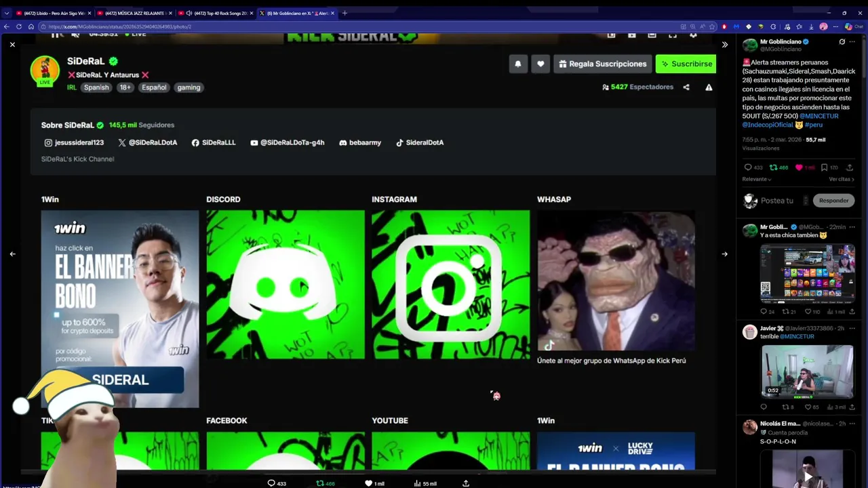Click the share icon beside Espectadores
The image size is (868, 488).
(x=686, y=87)
